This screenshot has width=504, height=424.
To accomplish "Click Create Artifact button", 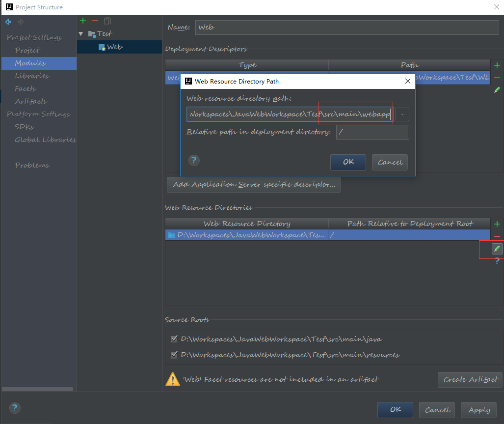I will coord(470,380).
